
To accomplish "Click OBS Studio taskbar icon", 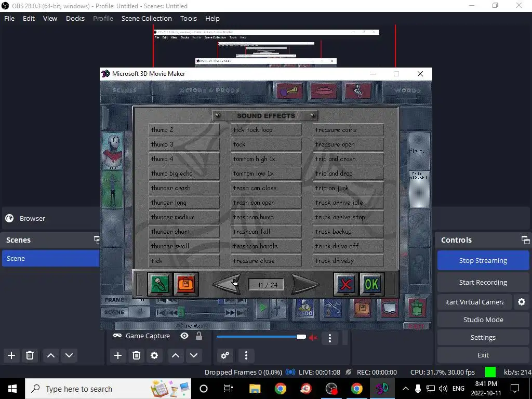I will point(331,389).
